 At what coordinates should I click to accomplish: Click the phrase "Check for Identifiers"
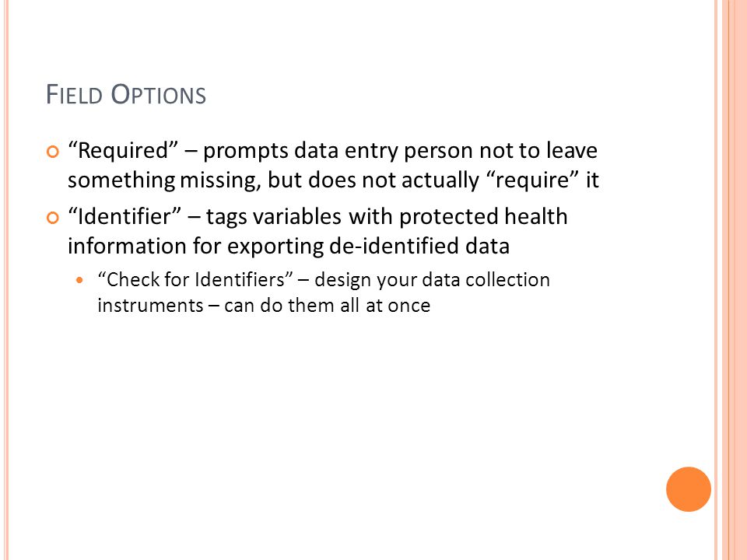tap(195, 279)
